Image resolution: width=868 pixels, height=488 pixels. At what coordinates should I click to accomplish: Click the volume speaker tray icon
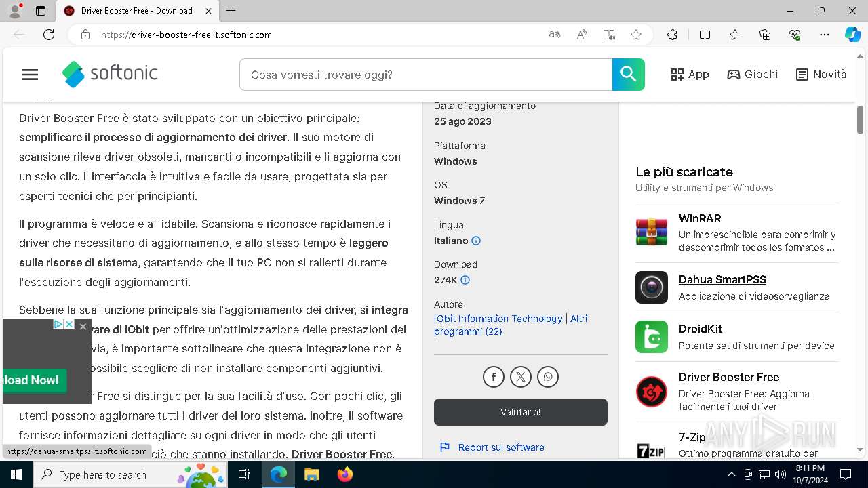tap(780, 474)
